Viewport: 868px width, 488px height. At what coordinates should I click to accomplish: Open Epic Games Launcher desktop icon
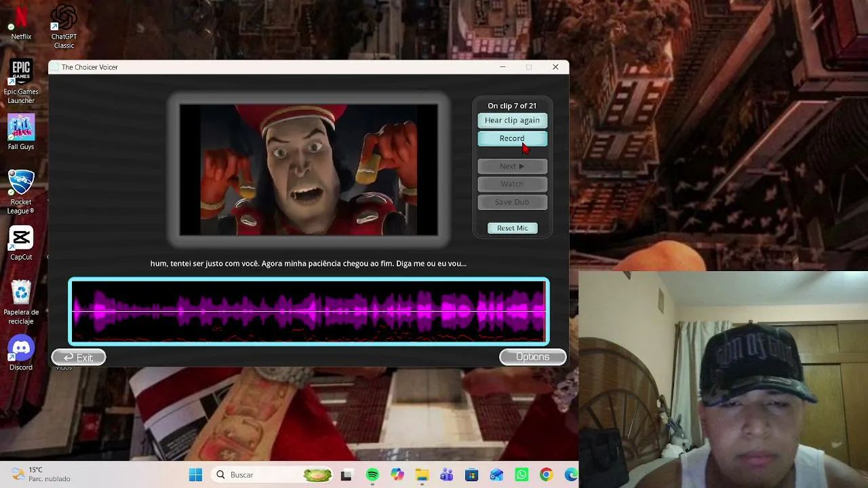pyautogui.click(x=21, y=81)
